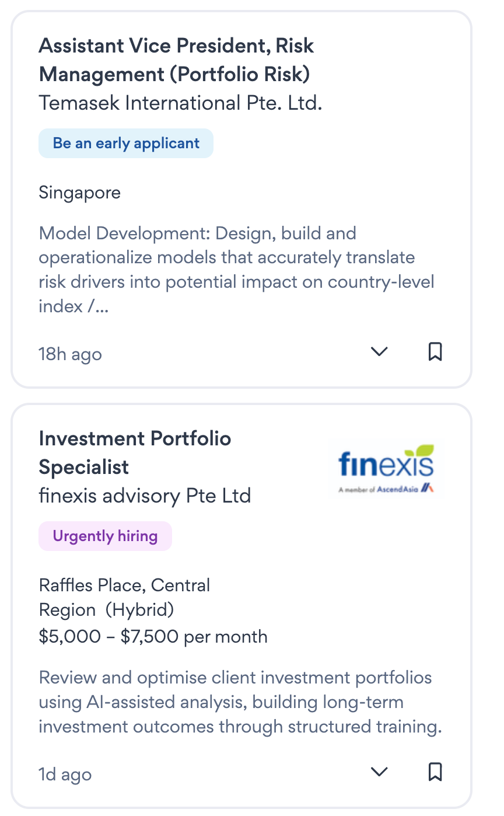Click the $5,000 – $7,500 per month salary

pyautogui.click(x=153, y=636)
